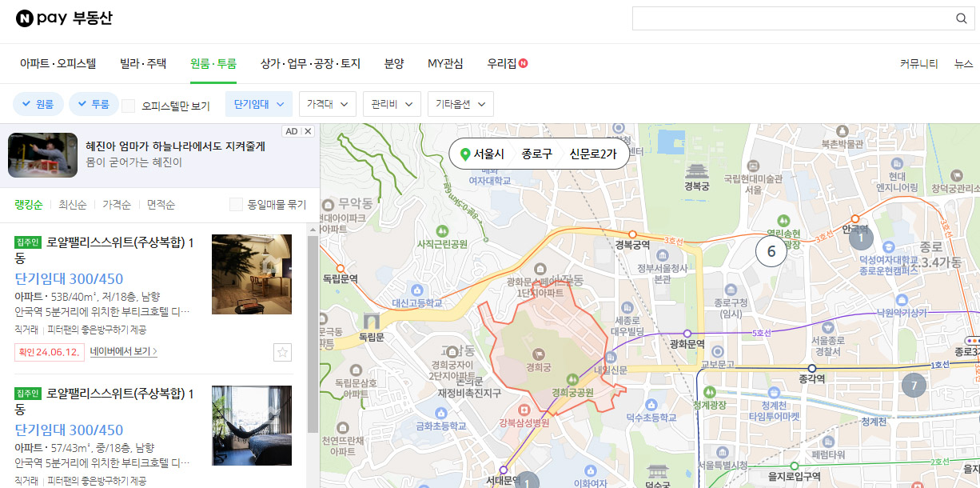The height and width of the screenshot is (488, 980).
Task: Click the gray cluster marker showing 7
Action: pos(914,385)
